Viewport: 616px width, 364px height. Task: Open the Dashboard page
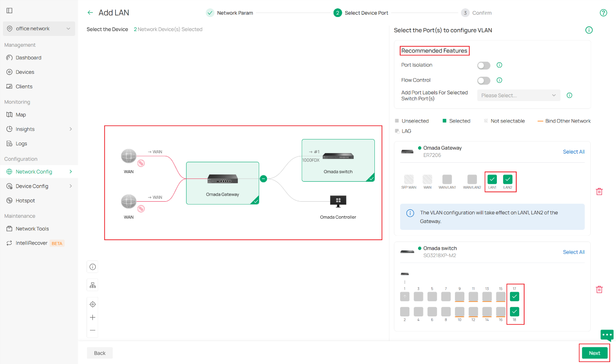pos(29,57)
